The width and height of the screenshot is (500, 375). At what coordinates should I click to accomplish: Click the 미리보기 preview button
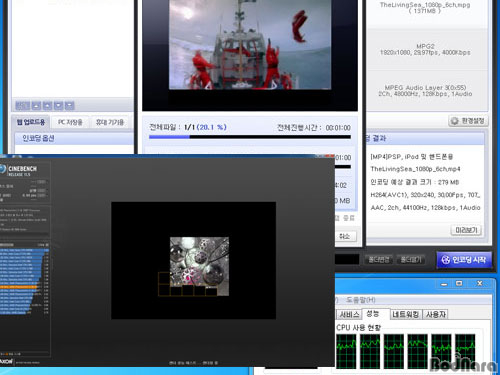click(x=466, y=230)
